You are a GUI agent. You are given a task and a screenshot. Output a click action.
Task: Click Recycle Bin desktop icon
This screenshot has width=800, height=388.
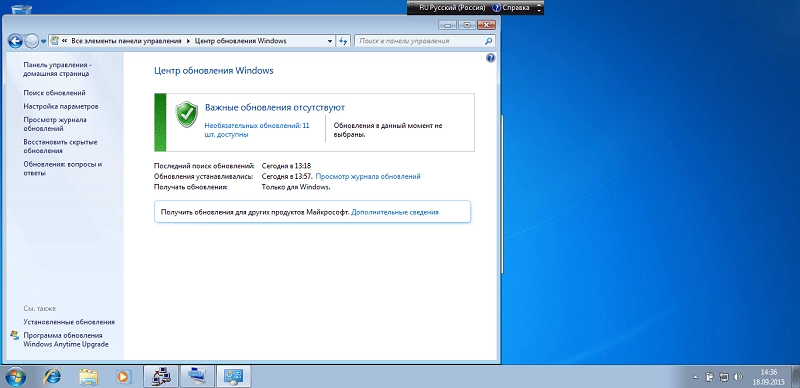pyautogui.click(x=20, y=9)
